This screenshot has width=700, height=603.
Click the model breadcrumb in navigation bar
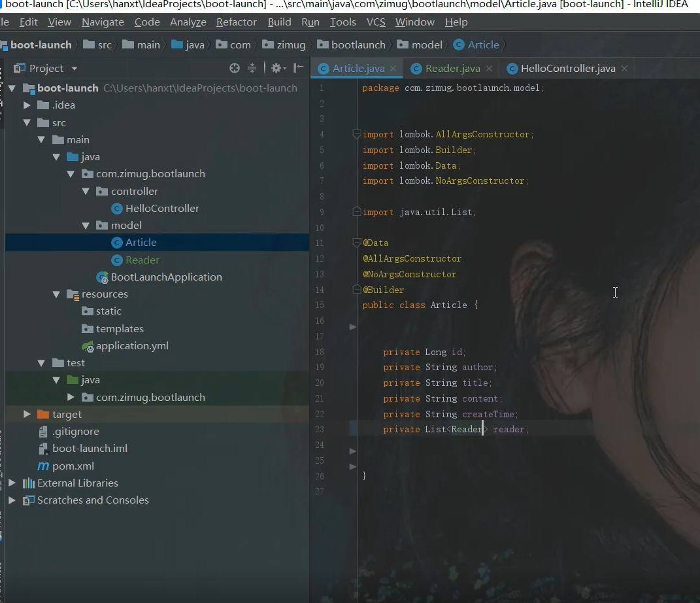[x=420, y=44]
